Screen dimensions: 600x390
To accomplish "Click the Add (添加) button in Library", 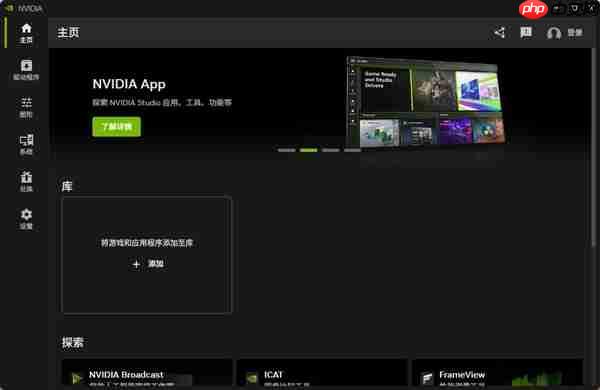I will (148, 264).
